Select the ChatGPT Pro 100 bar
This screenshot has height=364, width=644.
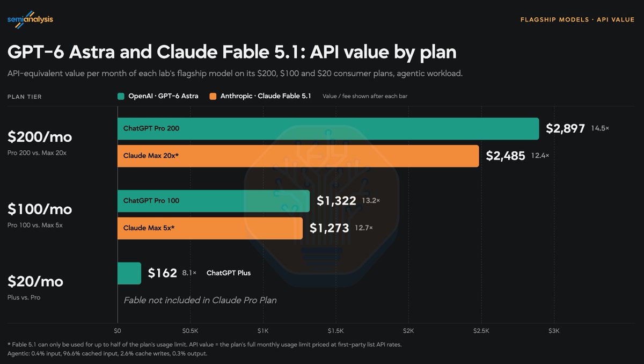pos(214,201)
